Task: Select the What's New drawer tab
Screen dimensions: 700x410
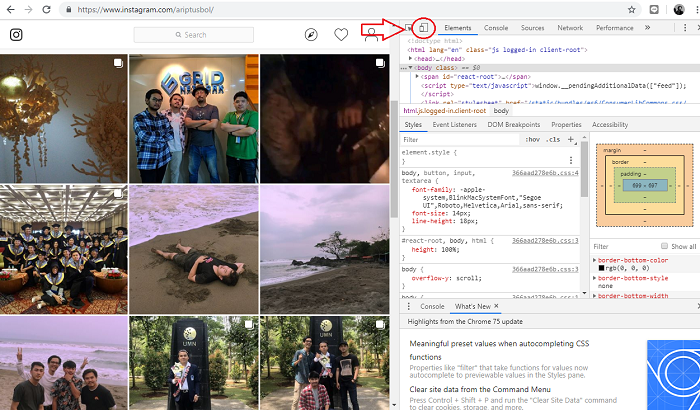Action: pyautogui.click(x=472, y=306)
